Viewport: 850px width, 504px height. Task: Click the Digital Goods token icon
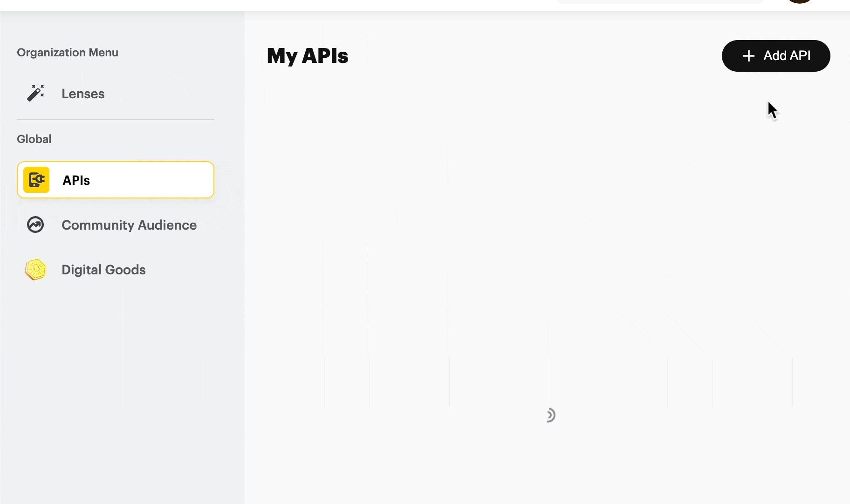pos(36,270)
